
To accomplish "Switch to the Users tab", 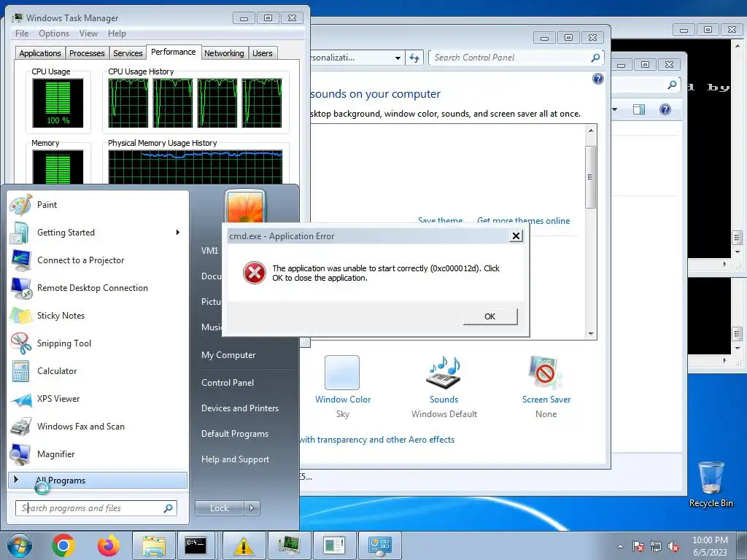I will point(263,53).
